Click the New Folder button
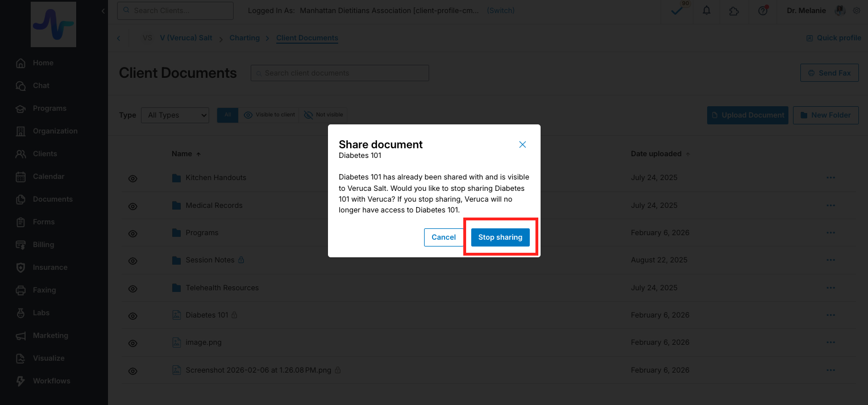 click(826, 115)
